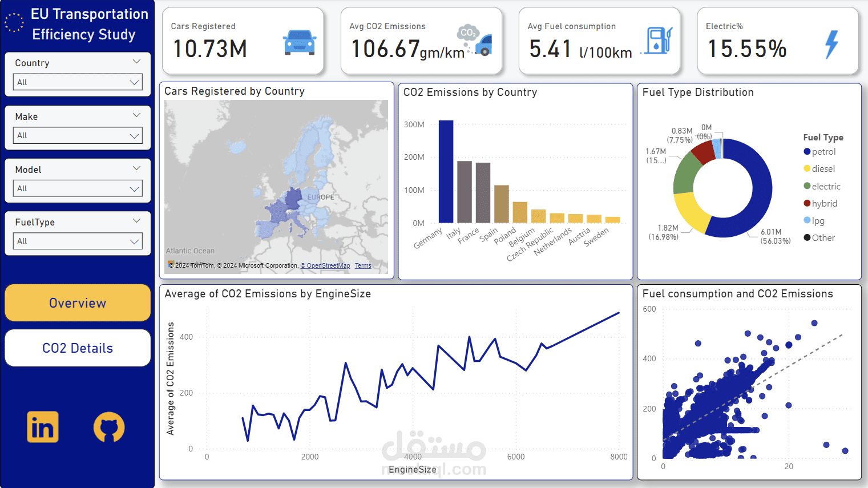Click 'Fuel consumption and CO2 Emissions' title

pyautogui.click(x=737, y=294)
